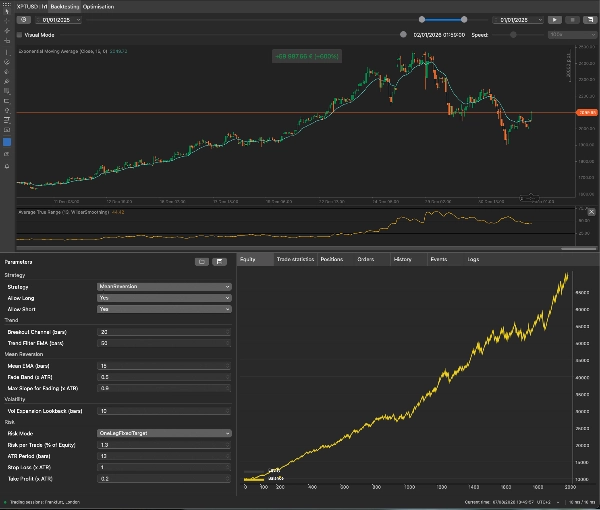Select the rectangle shape tool

pos(7,101)
